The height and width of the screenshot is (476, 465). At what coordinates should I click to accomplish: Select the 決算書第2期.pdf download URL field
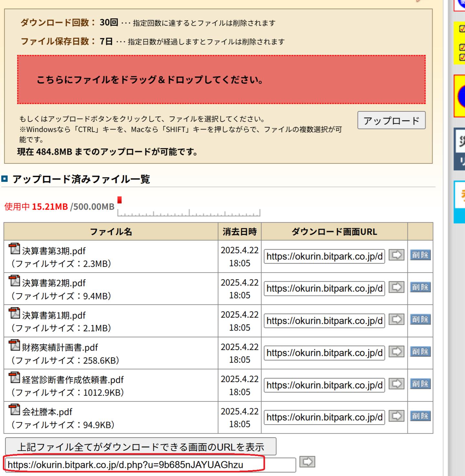(x=324, y=288)
